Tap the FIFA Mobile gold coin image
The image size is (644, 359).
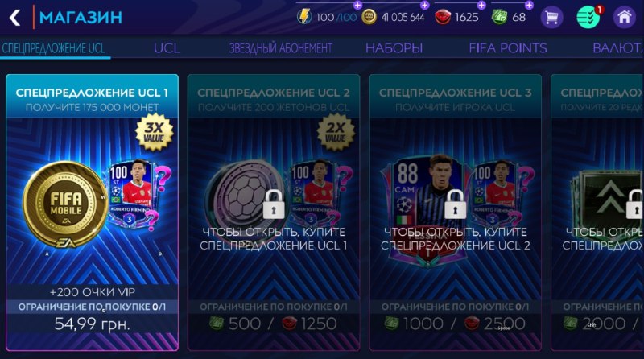pyautogui.click(x=66, y=204)
